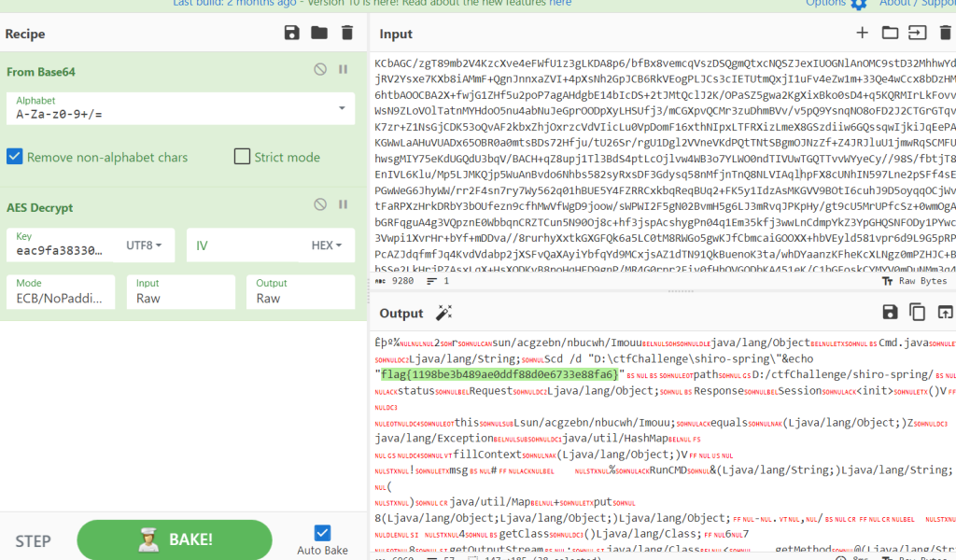
Task: Open the IV HEX format dropdown
Action: [326, 245]
